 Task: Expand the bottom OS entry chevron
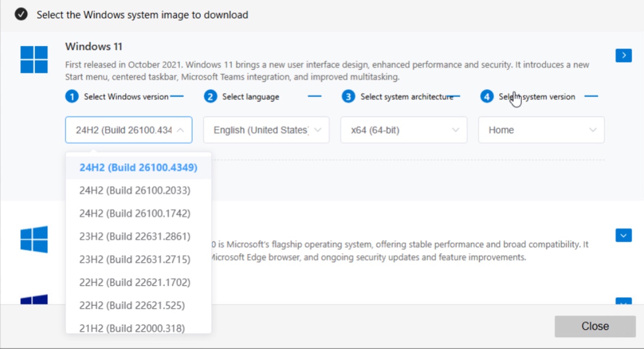623,302
